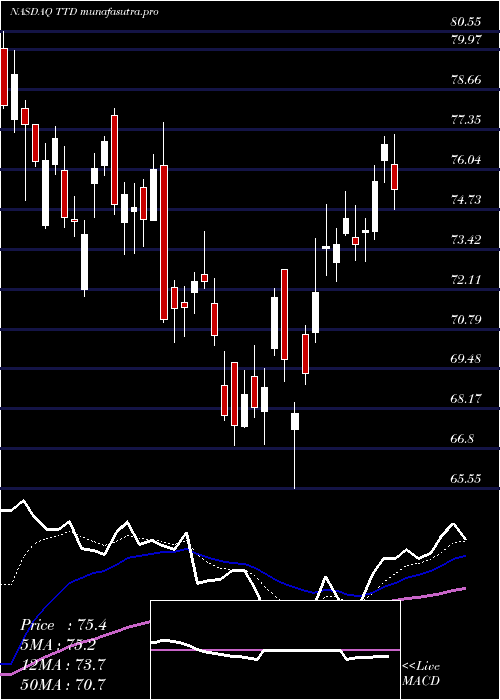Click the Price : 75.4 readout
The width and height of the screenshot is (500, 700).
(64, 625)
